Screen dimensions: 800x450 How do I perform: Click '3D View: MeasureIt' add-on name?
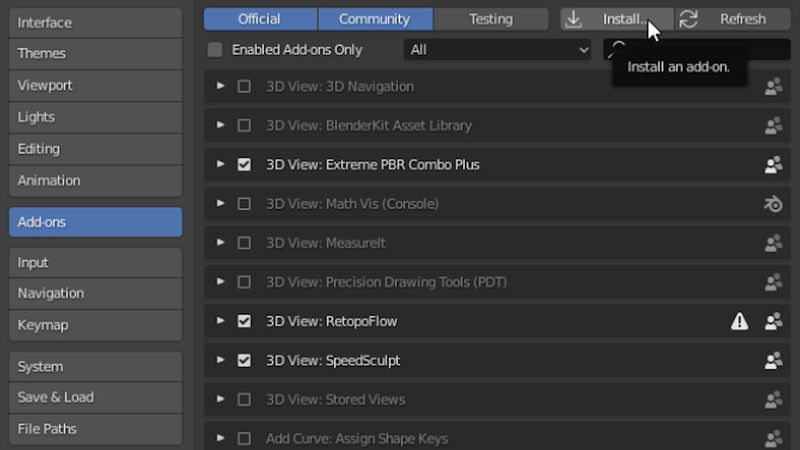[x=326, y=243]
